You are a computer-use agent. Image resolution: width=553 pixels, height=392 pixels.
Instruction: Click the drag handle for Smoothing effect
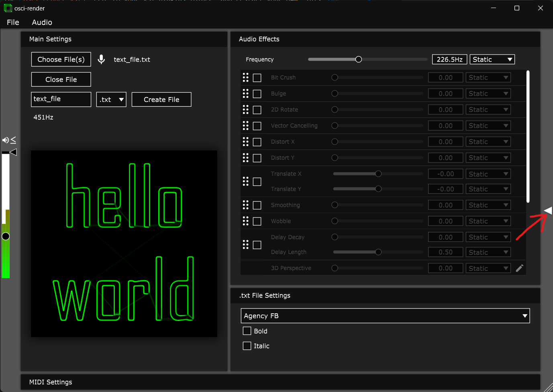pyautogui.click(x=245, y=205)
